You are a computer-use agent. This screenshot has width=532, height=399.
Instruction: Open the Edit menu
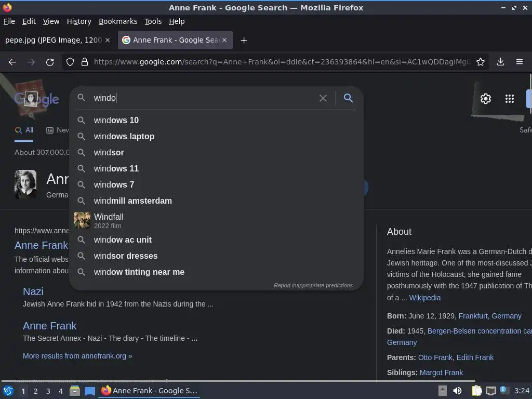click(x=29, y=21)
